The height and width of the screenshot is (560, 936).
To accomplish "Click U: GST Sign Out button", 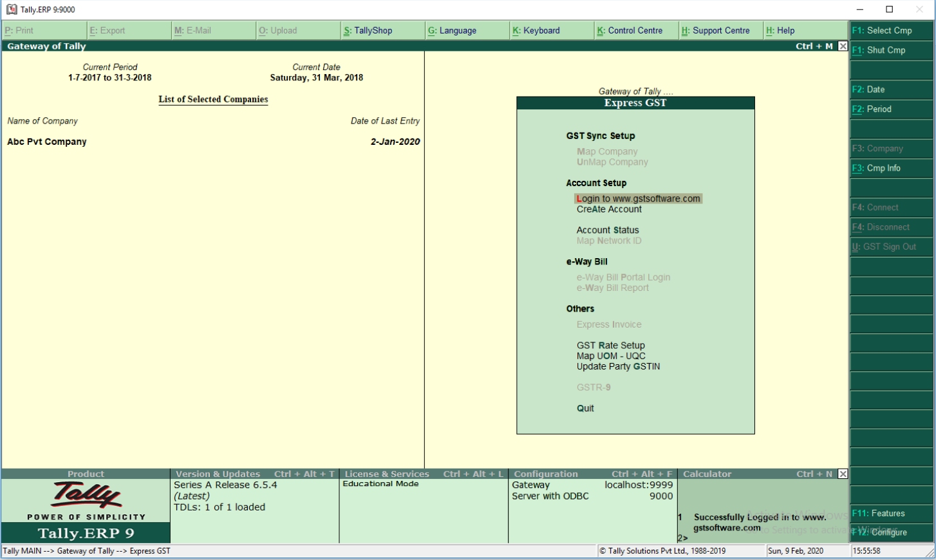I will 892,247.
